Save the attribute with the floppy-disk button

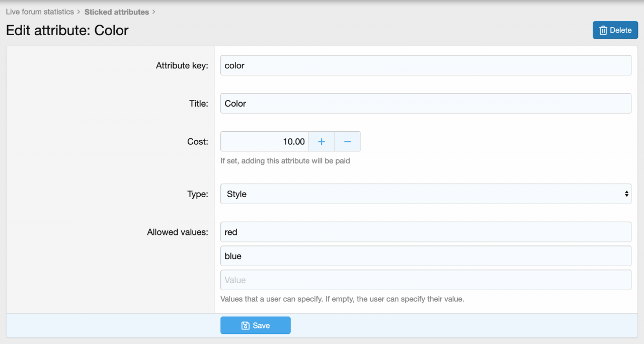(256, 325)
